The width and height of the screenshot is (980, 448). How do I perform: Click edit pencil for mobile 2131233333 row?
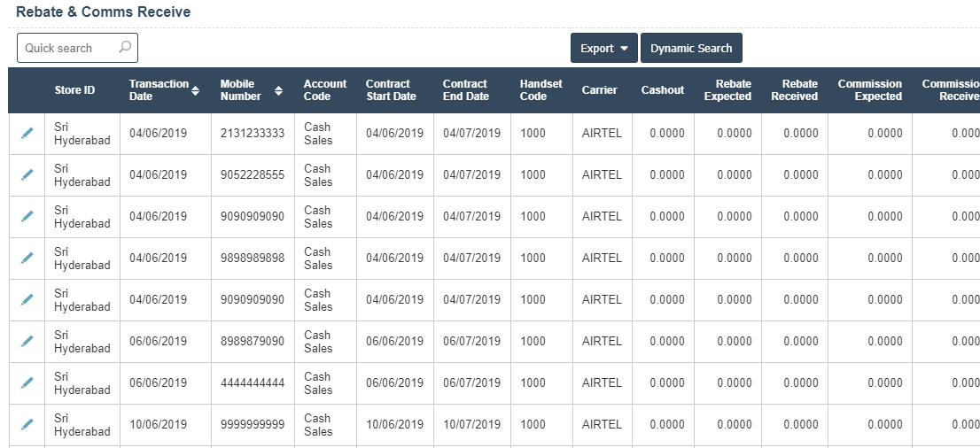click(x=27, y=133)
